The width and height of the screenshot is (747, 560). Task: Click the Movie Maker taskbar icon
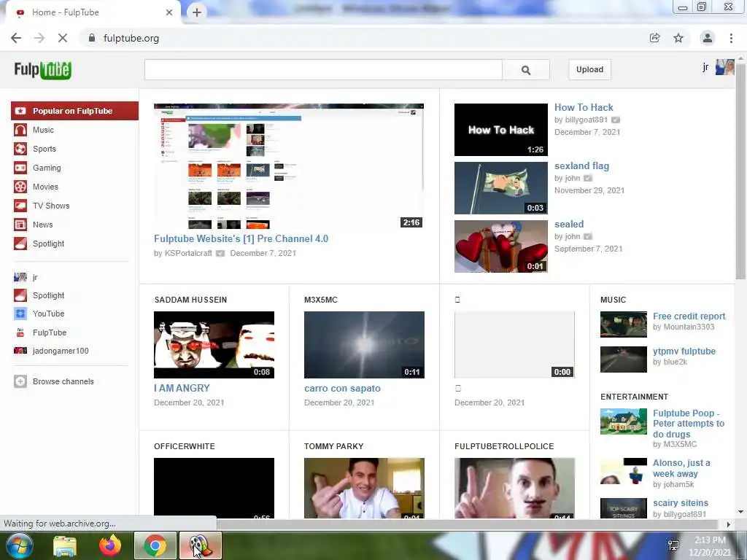[201, 545]
